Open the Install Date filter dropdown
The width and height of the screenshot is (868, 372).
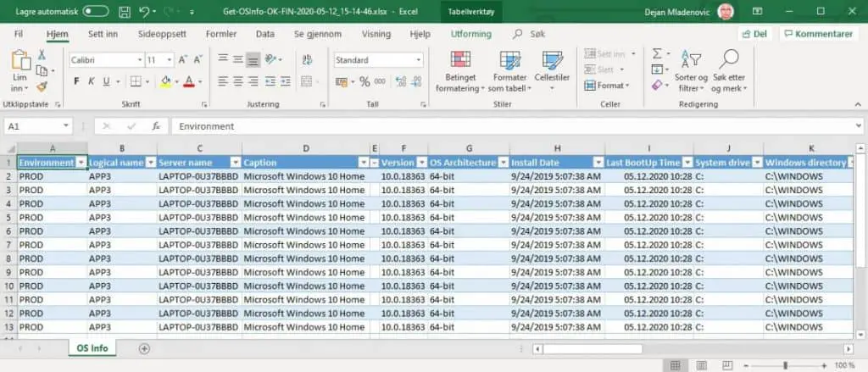point(598,163)
